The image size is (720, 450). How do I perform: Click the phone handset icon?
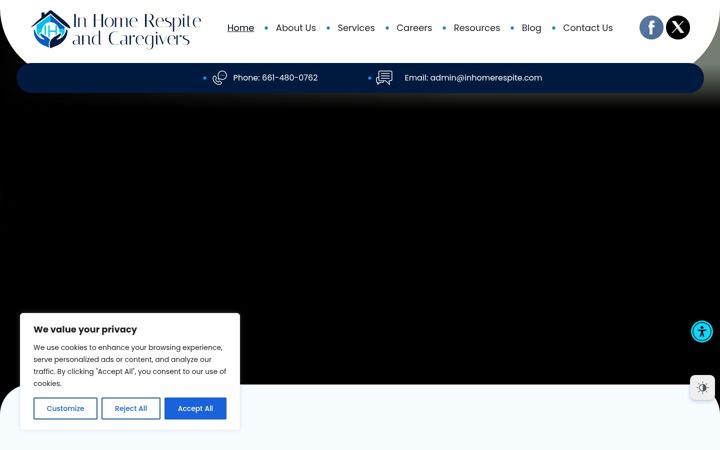[x=219, y=78]
